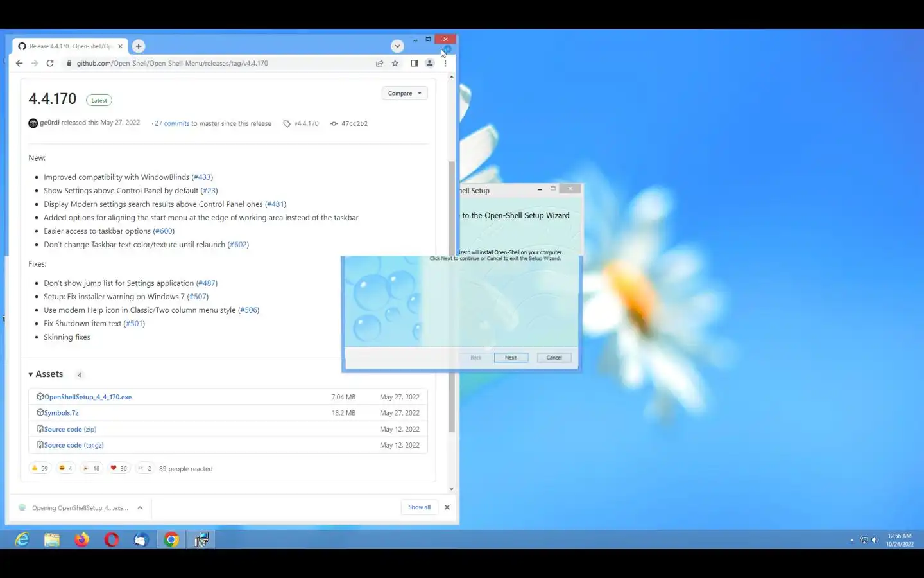Open issue #481 link
Screen dimensions: 924x578
point(275,204)
